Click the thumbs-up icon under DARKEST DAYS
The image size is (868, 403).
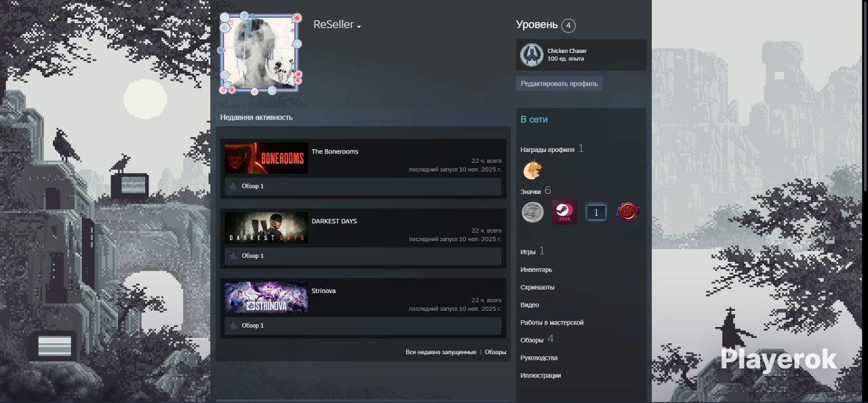click(233, 256)
